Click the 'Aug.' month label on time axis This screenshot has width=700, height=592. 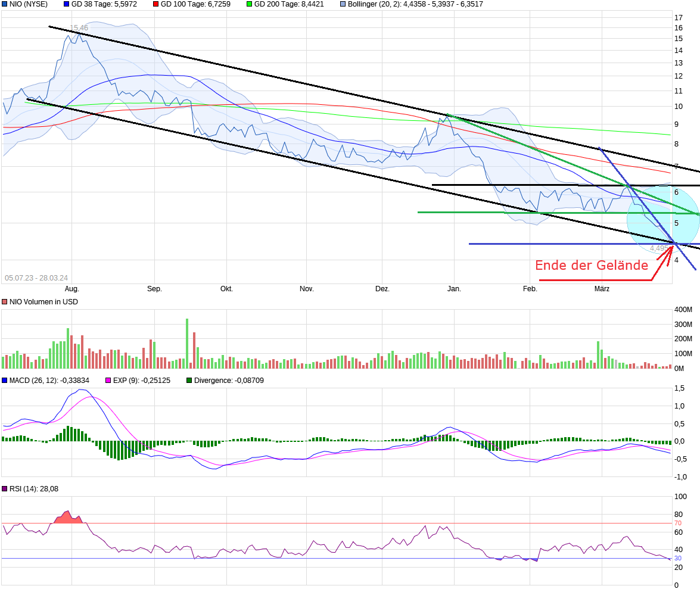(x=71, y=289)
